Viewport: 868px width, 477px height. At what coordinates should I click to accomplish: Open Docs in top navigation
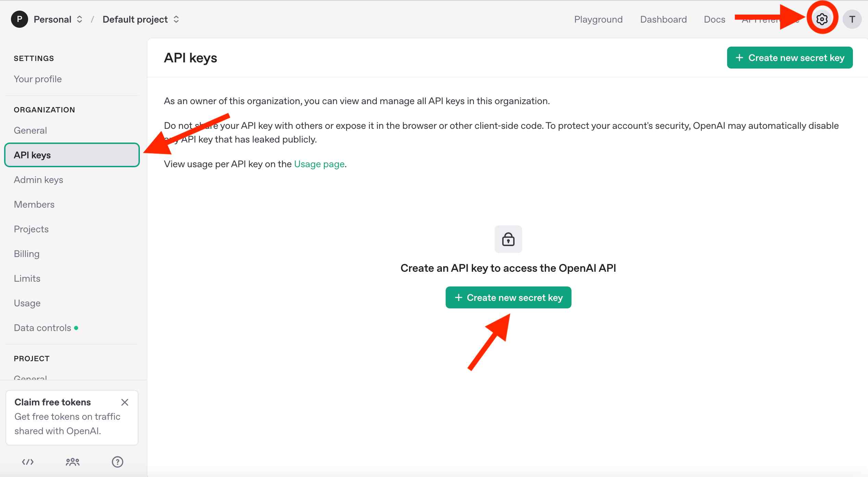tap(715, 19)
